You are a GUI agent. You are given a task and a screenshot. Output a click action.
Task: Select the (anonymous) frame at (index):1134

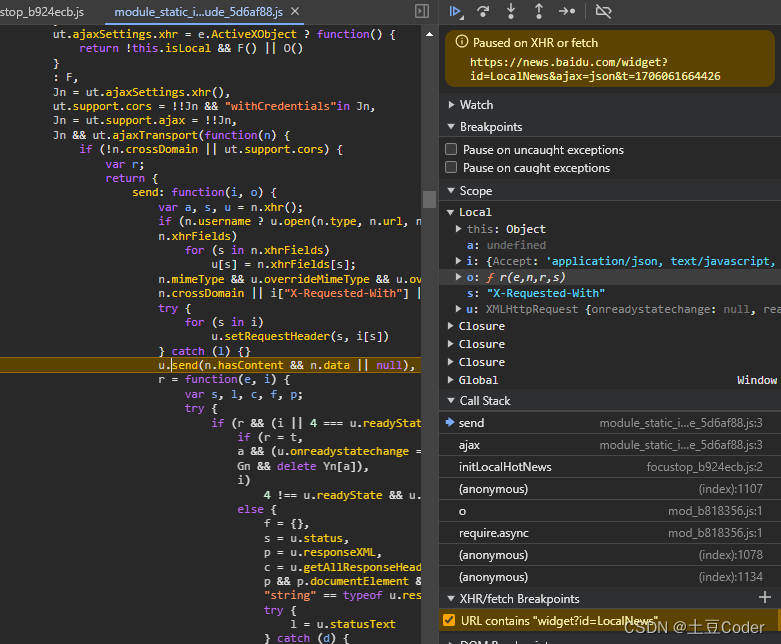tap(610, 576)
